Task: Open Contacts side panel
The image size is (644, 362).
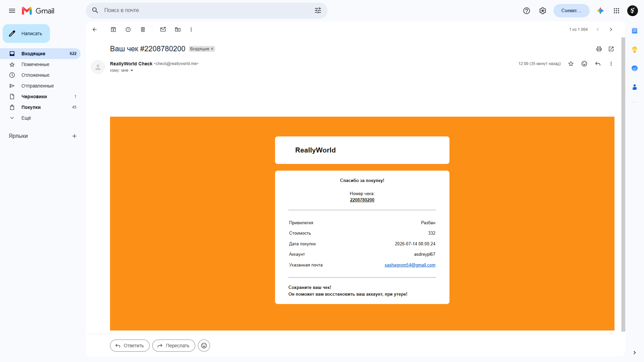Action: click(635, 87)
